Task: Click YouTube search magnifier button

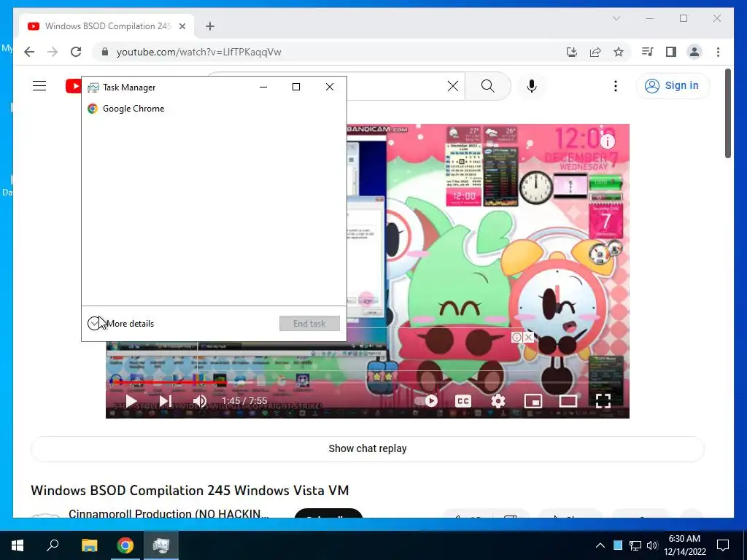Action: [x=488, y=86]
